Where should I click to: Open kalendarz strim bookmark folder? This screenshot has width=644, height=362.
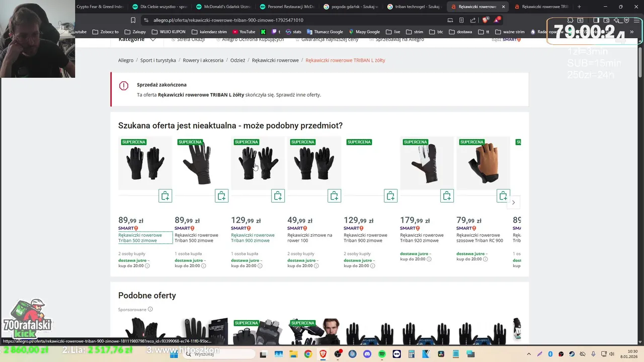208,32
